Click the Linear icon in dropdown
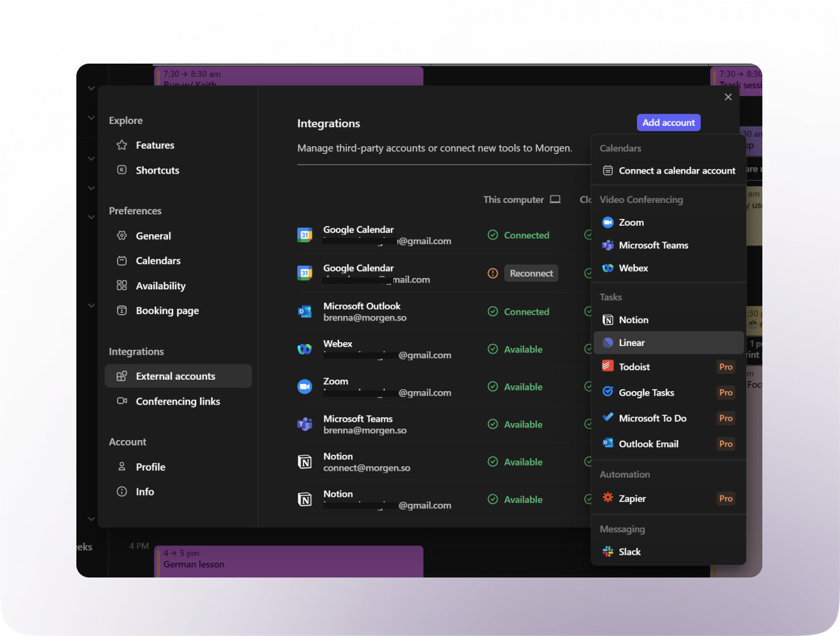Screen dimensions: 840x636 pyautogui.click(x=608, y=343)
